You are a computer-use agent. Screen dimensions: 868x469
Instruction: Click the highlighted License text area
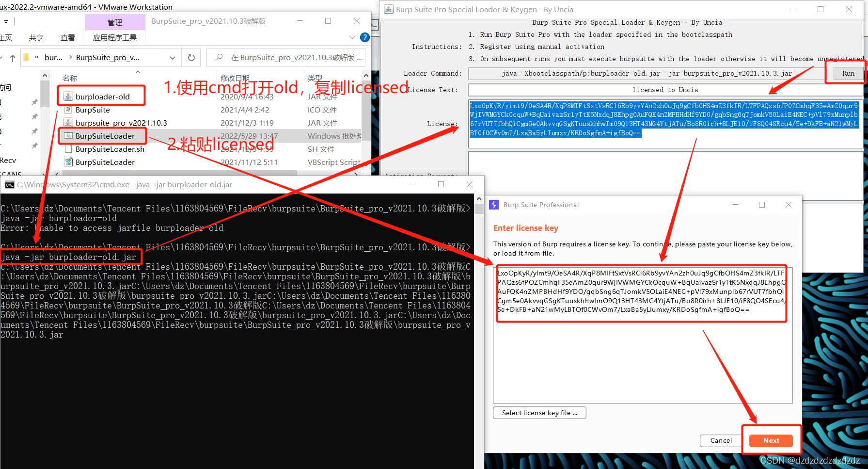pyautogui.click(x=665, y=124)
